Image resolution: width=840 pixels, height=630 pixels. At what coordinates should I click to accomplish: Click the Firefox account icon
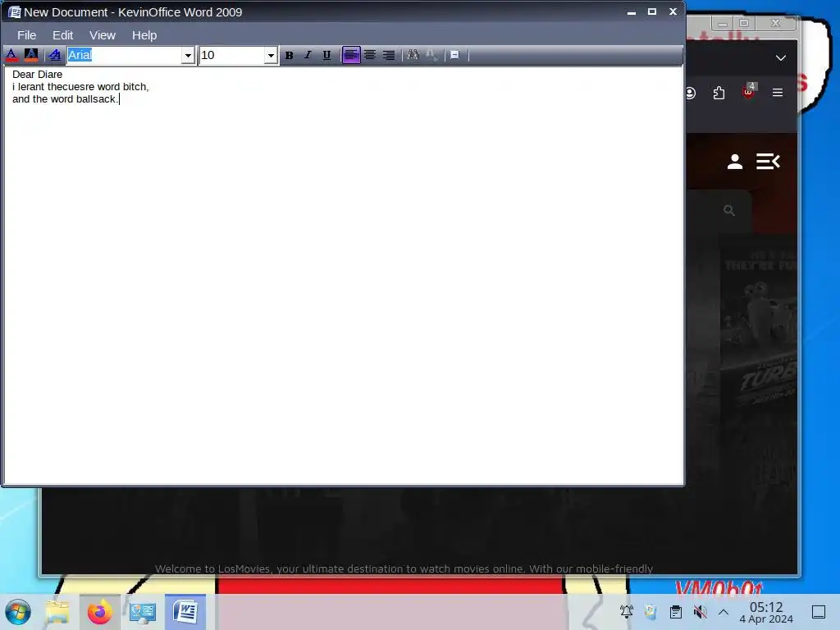click(690, 94)
